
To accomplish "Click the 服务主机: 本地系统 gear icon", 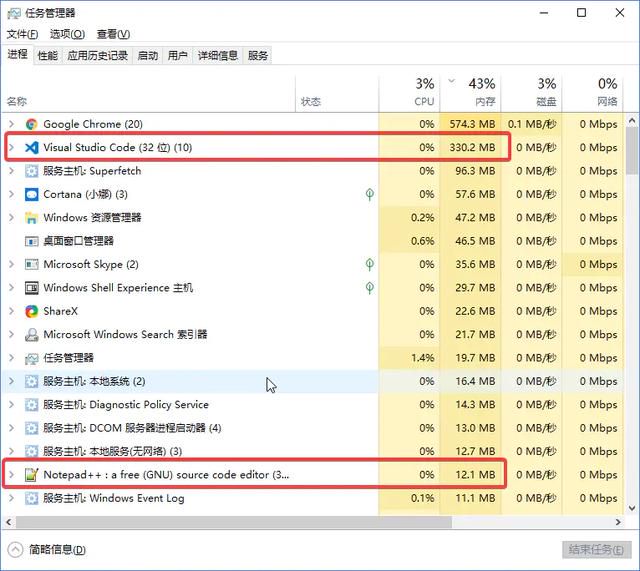I will 31,382.
